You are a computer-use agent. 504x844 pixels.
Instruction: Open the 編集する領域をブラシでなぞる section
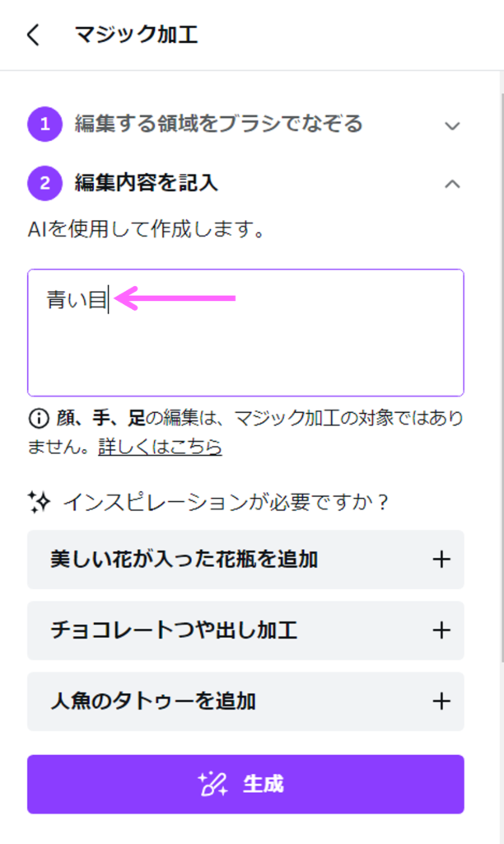(218, 124)
